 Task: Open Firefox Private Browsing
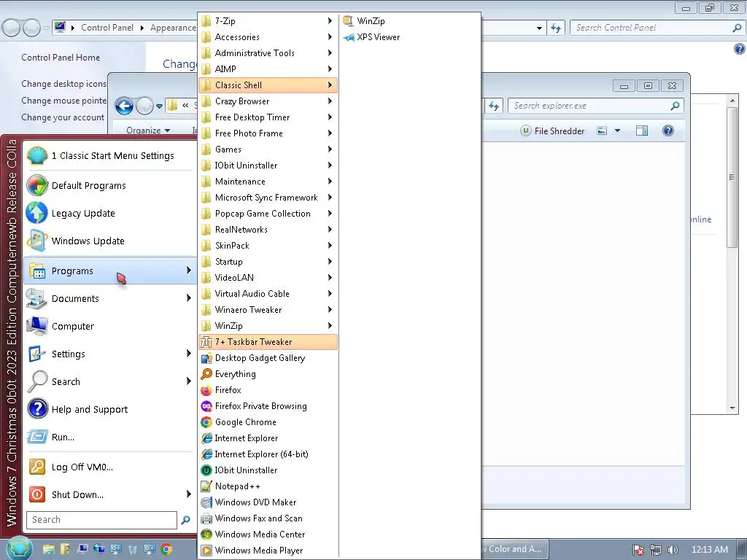(x=268, y=406)
